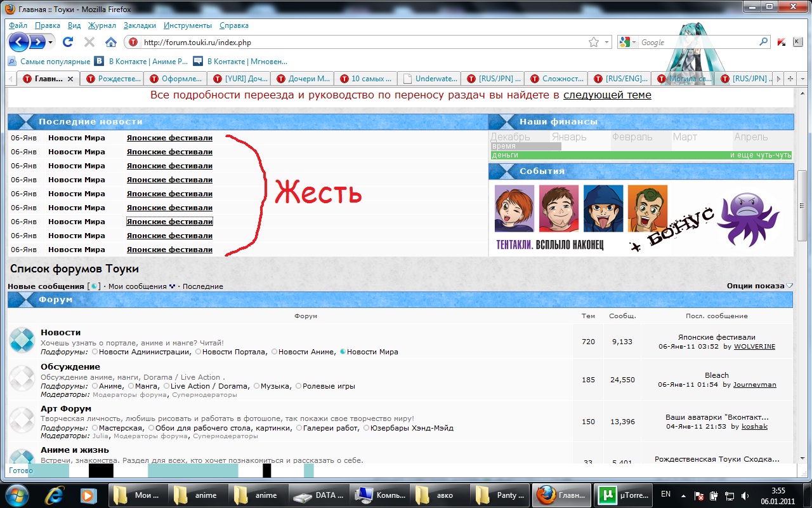Viewport: 812px width, 508px height.
Task: Open the address bar history dropdown
Action: tap(606, 43)
